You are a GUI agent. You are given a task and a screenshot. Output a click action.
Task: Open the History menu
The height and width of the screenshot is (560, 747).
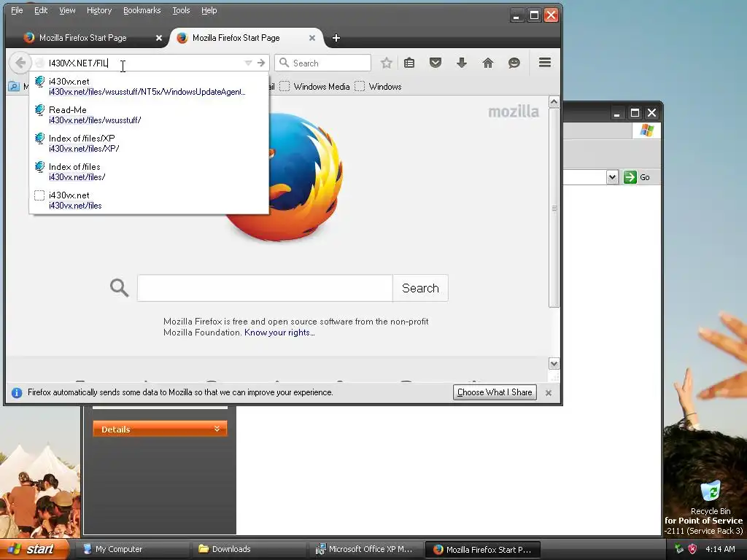click(x=99, y=10)
